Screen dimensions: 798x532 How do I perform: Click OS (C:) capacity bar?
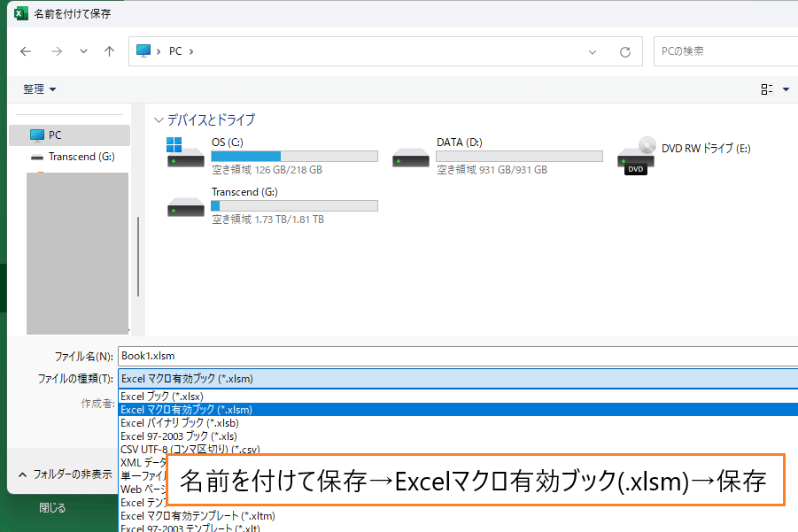point(295,156)
